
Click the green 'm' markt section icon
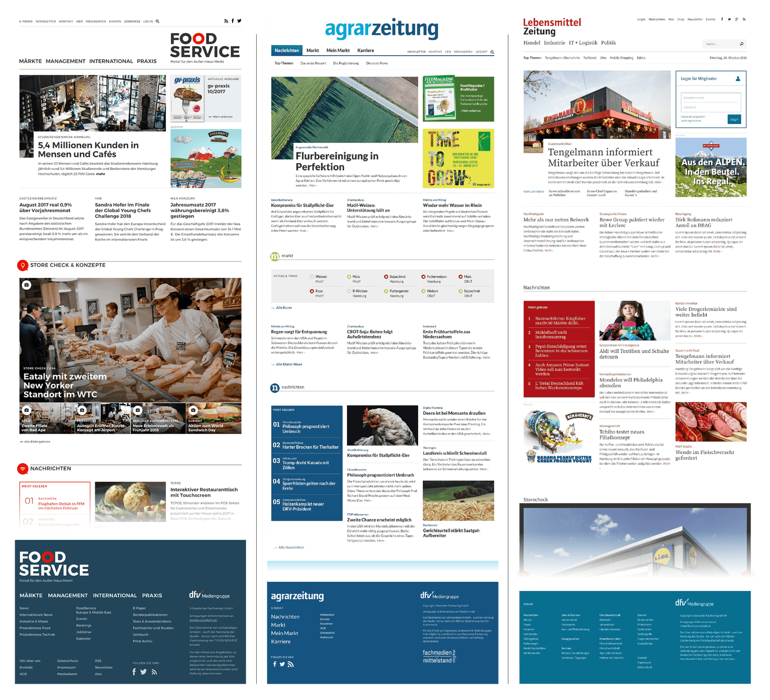coord(275,256)
